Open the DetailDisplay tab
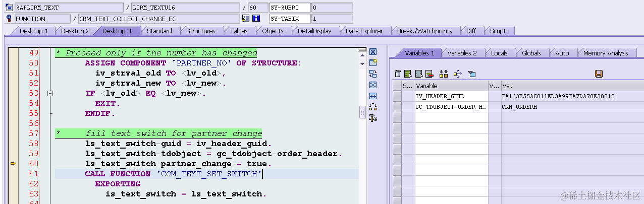This screenshot has width=644, height=204. click(314, 31)
